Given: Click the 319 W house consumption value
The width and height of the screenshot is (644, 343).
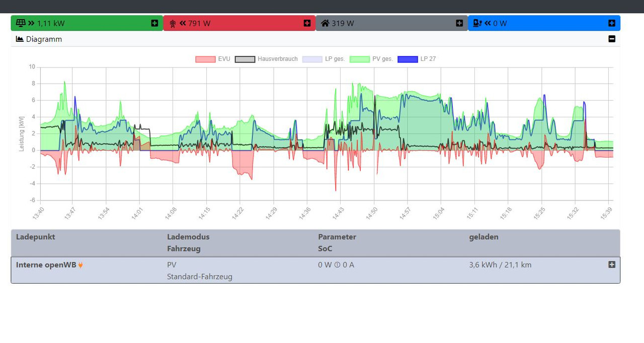Looking at the screenshot, I should tap(343, 23).
